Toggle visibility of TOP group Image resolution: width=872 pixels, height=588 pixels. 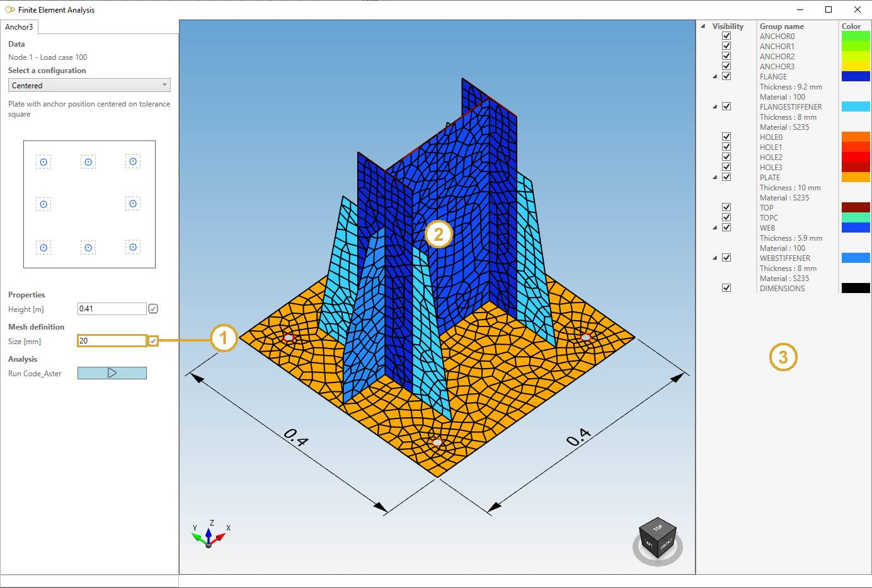(726, 207)
